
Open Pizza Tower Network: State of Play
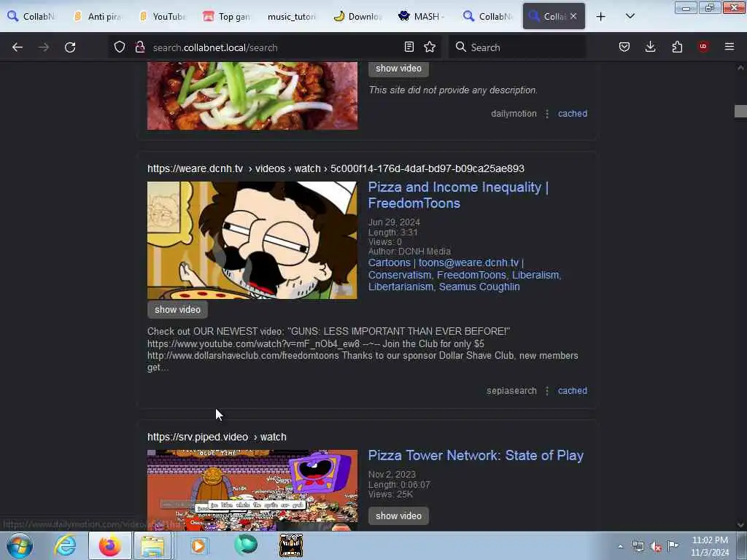pos(476,455)
